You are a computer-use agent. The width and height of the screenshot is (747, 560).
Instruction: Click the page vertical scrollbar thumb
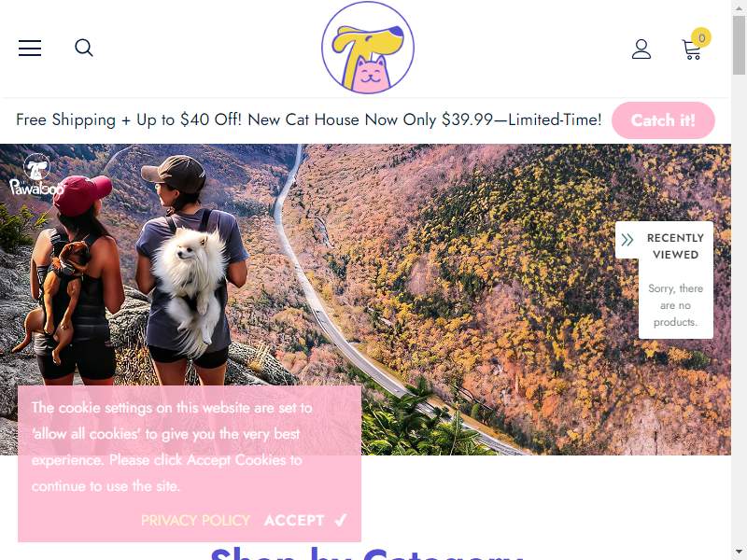(739, 44)
